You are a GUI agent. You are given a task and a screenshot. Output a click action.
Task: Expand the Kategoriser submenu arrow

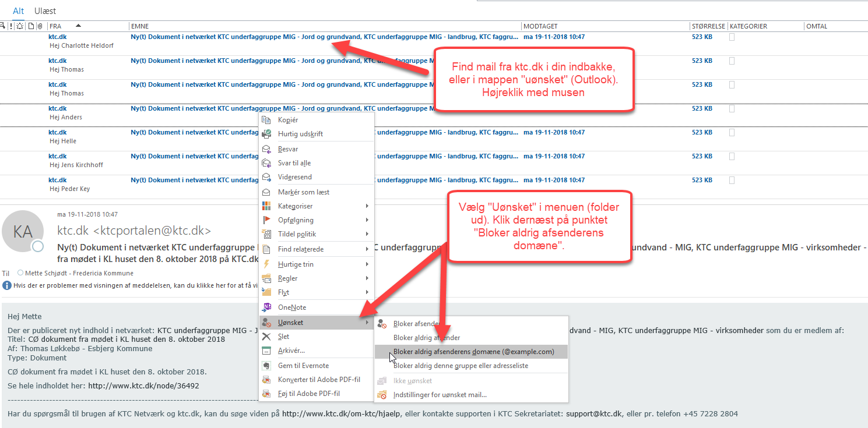(367, 206)
